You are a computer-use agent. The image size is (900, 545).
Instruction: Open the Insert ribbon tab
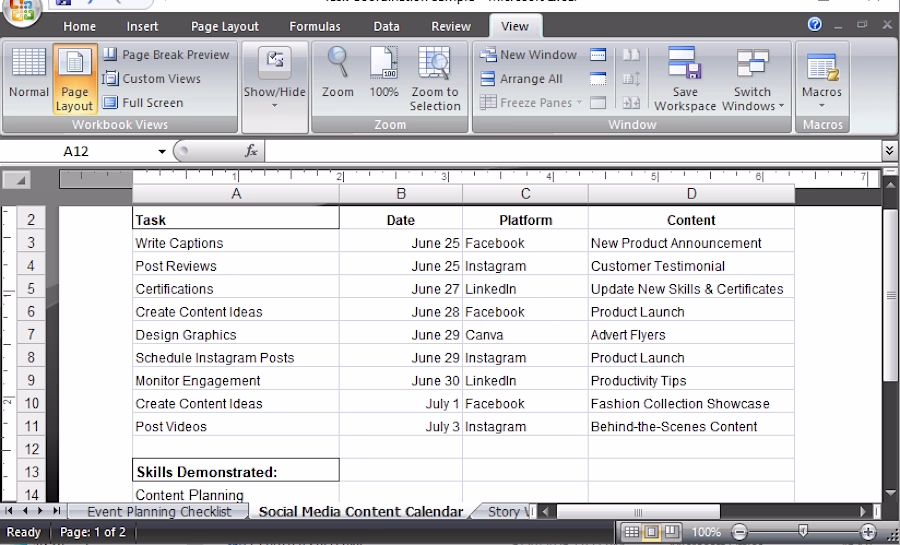click(x=142, y=26)
